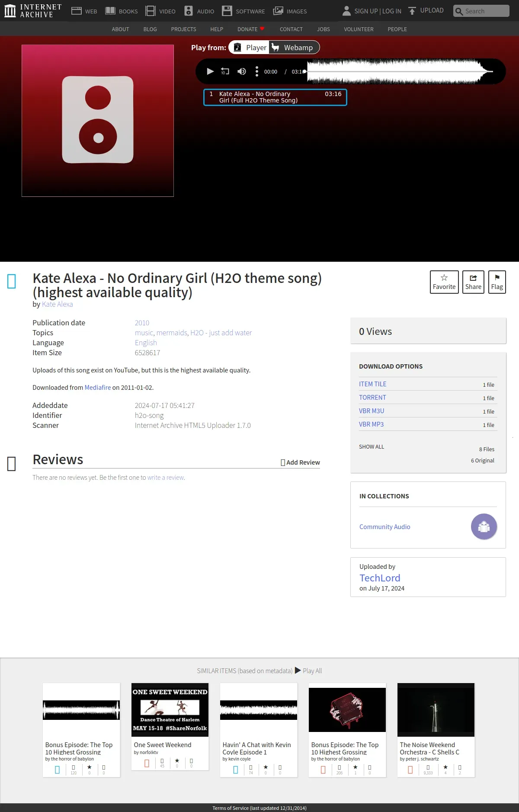Click the speaker album art thumbnail
The width and height of the screenshot is (519, 812).
coord(98,120)
